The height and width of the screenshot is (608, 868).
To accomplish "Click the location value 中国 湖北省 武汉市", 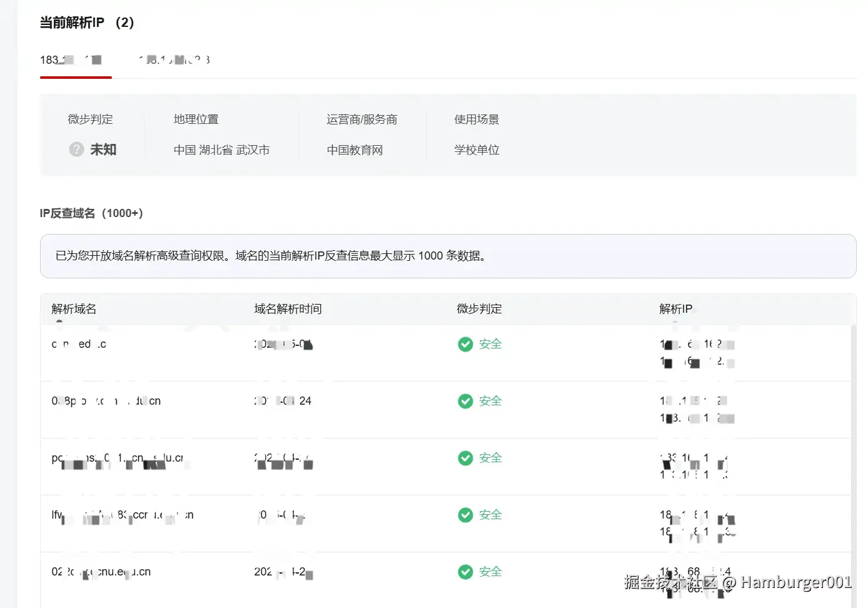I will click(221, 150).
